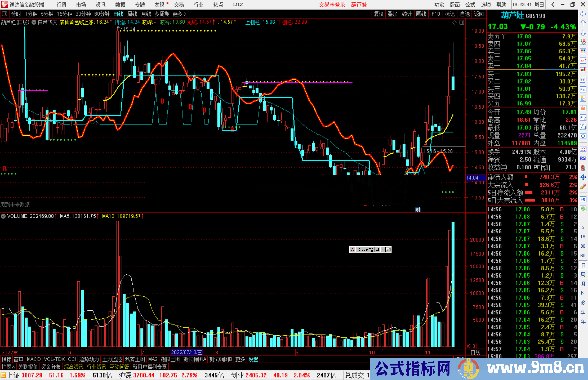Click the four-way move arrows icon
This screenshot has width=588, height=380.
pos(583,177)
